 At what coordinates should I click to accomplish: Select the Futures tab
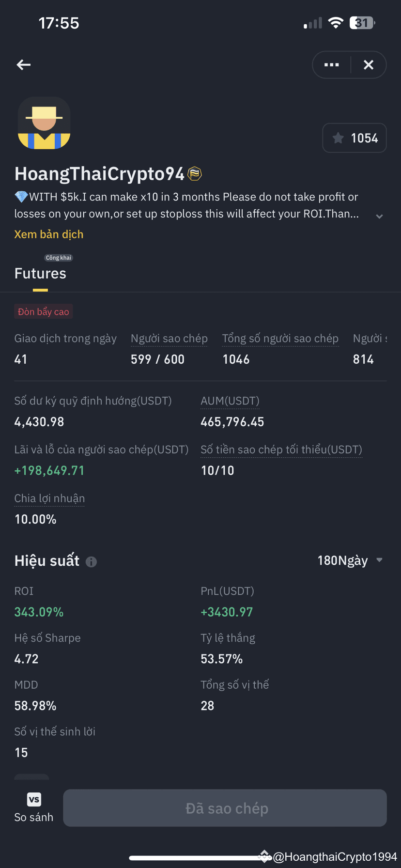pyautogui.click(x=40, y=273)
